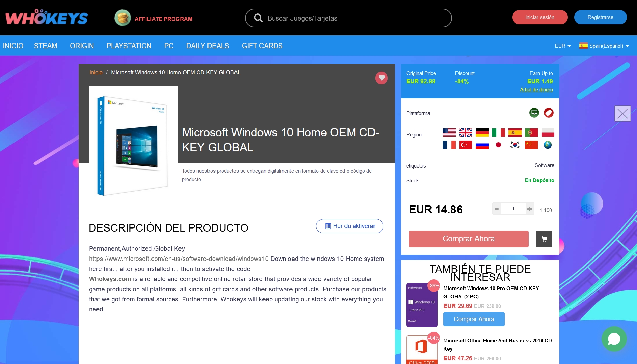This screenshot has width=637, height=364.
Task: Open the DAILY DEALS menu
Action: (x=207, y=46)
